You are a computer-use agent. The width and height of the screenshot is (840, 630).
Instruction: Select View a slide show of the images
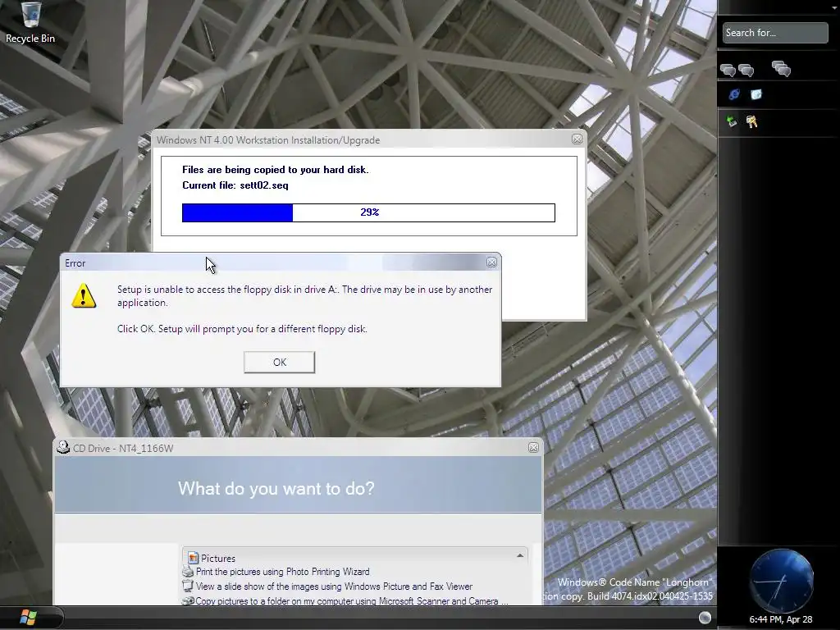pos(334,586)
